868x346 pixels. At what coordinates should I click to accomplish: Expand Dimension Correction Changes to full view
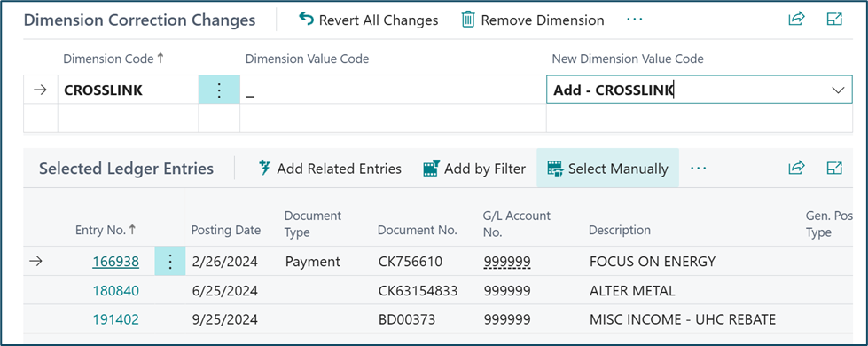point(834,19)
